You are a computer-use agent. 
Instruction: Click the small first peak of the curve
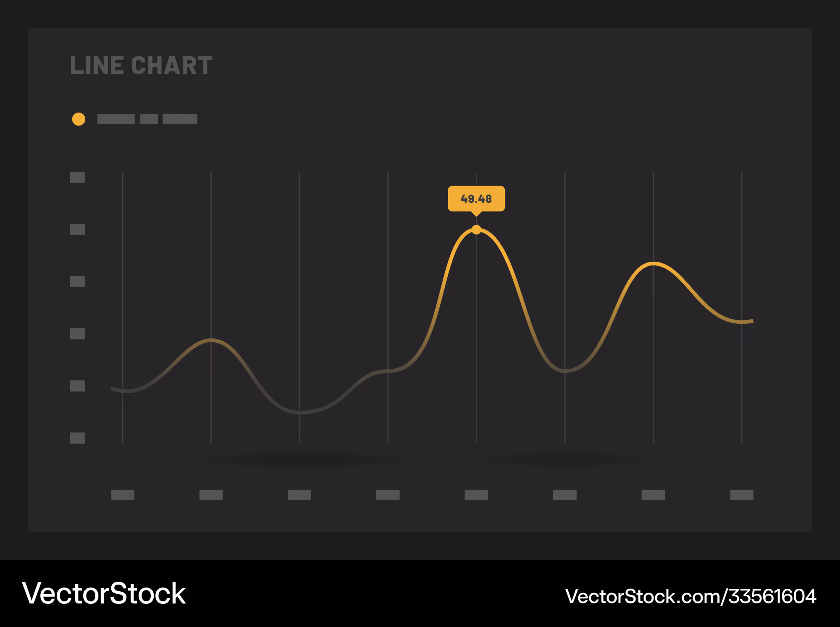click(211, 340)
